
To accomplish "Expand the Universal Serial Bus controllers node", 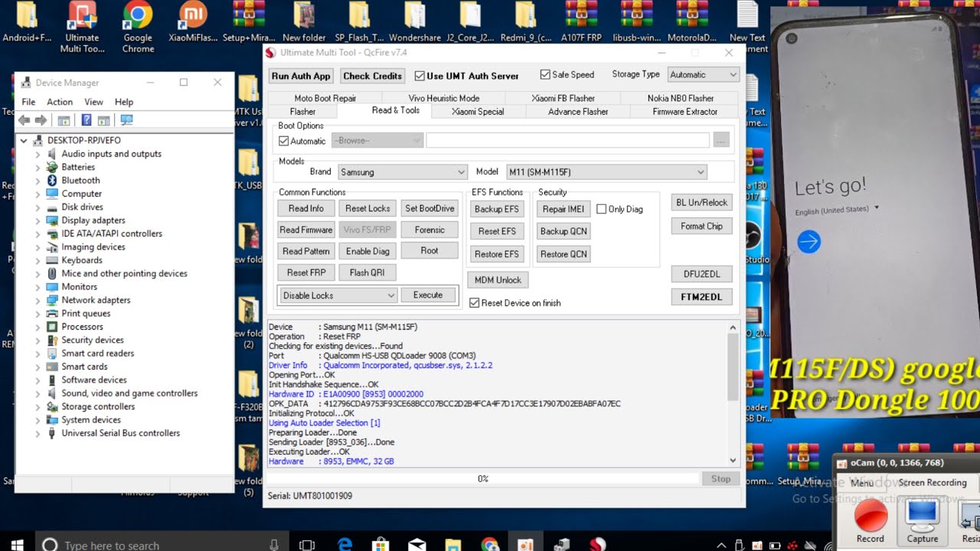I will 38,433.
